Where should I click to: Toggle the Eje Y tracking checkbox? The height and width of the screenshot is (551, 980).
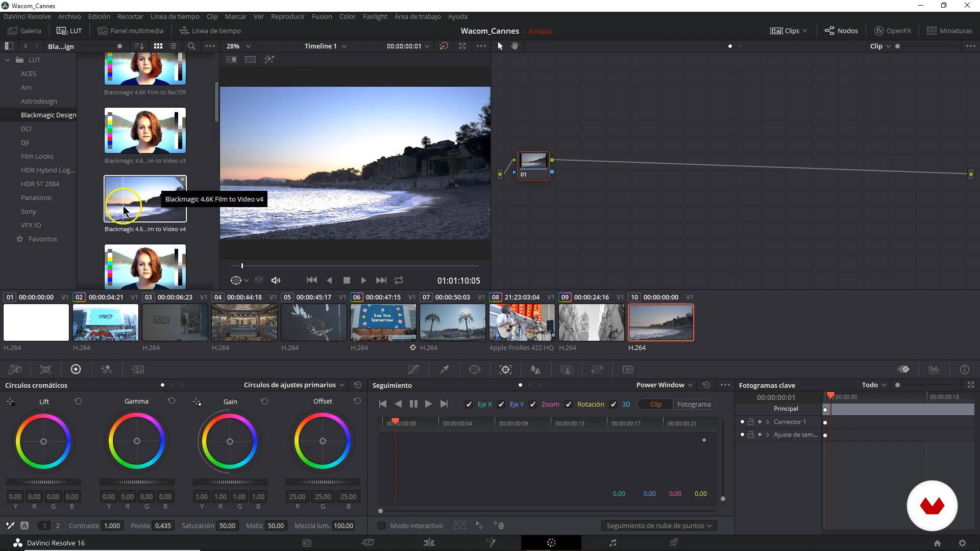[x=501, y=404]
